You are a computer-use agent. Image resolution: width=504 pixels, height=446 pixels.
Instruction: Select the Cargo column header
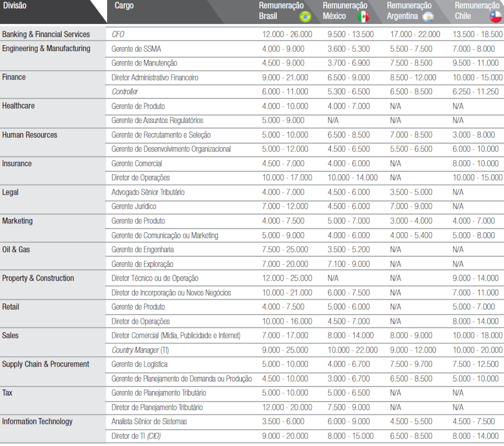pyautogui.click(x=124, y=5)
